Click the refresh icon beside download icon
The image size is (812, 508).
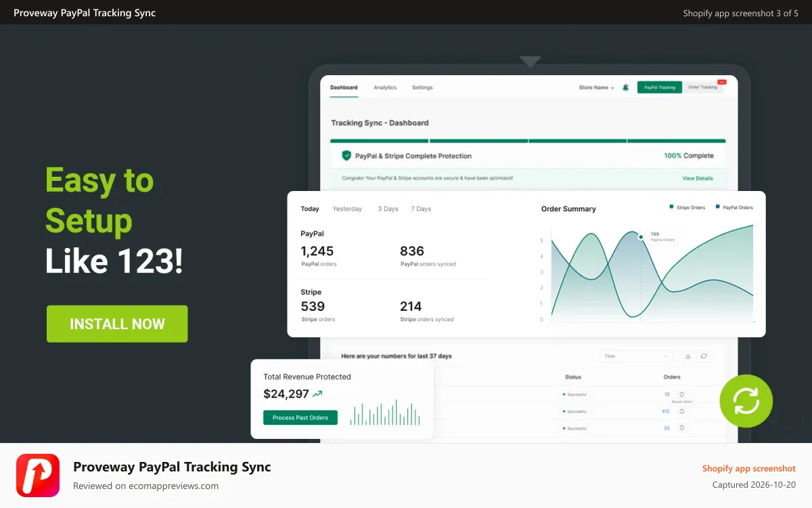tap(704, 356)
